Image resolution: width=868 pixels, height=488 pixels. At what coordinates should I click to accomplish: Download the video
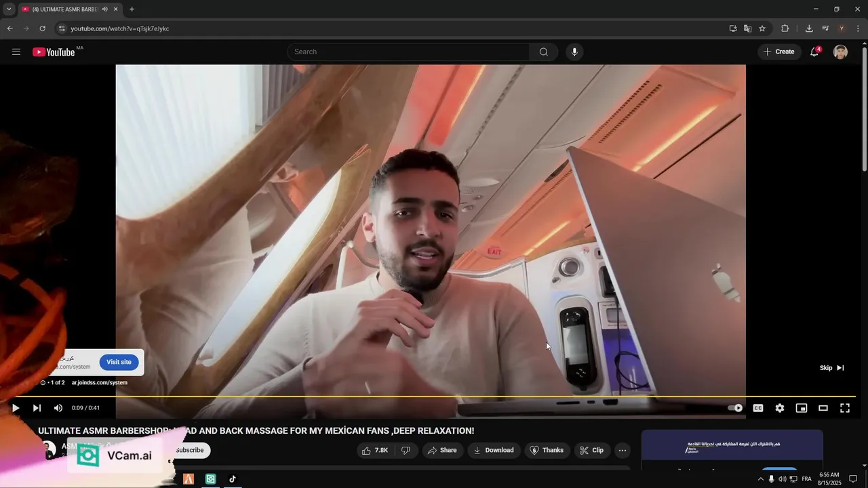coord(493,450)
